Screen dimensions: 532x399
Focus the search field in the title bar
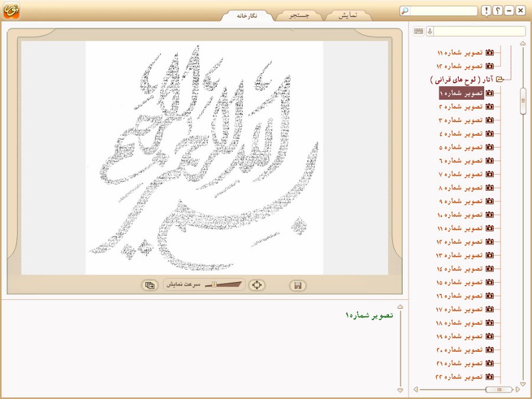pyautogui.click(x=443, y=11)
